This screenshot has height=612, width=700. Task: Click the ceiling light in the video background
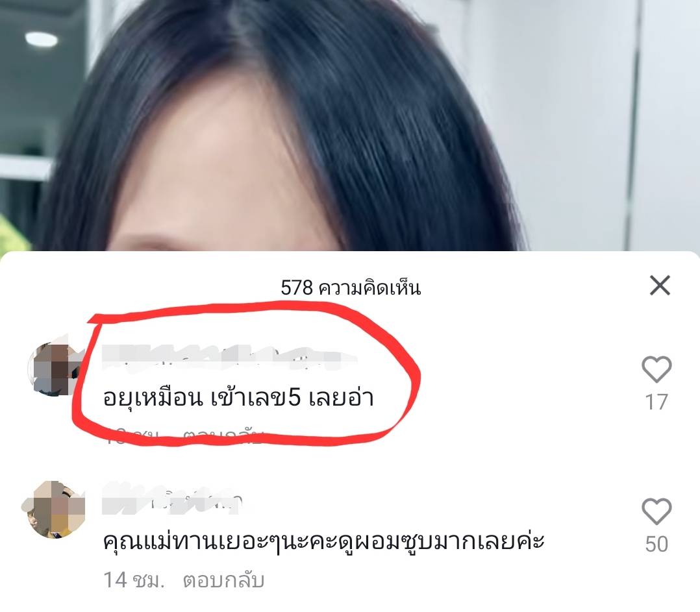42,39
